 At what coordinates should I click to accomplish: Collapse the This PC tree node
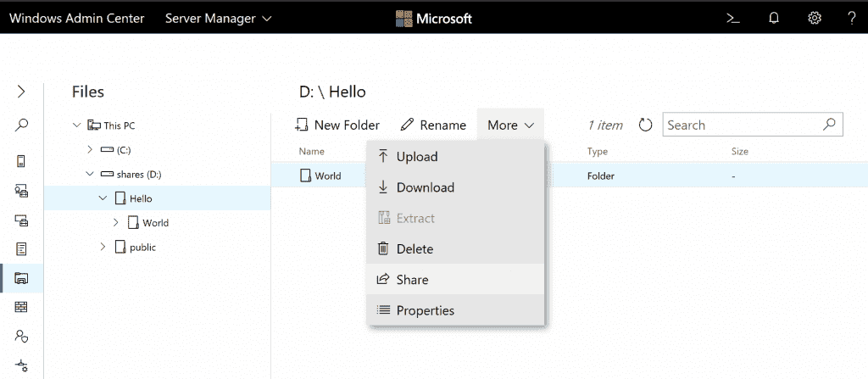point(76,125)
